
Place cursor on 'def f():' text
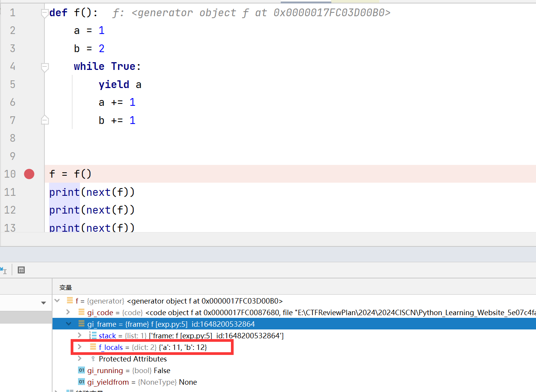tap(73, 13)
